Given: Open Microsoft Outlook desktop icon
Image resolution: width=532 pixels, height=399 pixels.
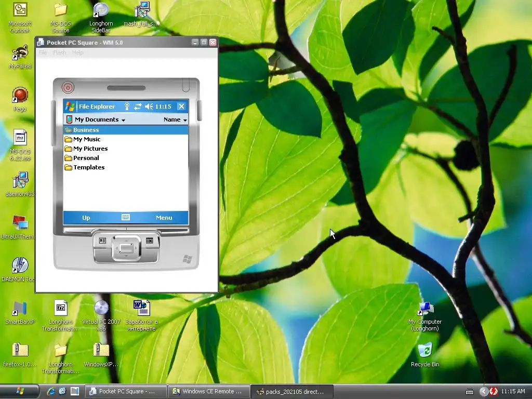Looking at the screenshot, I should click(20, 18).
